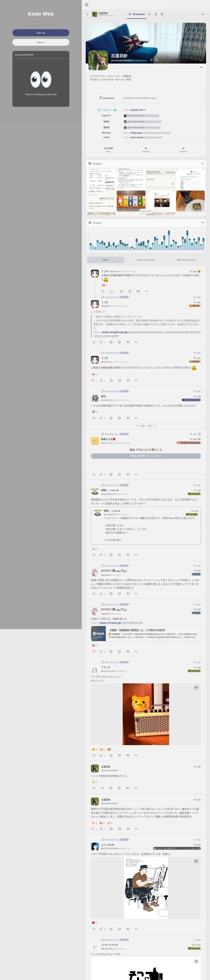Open the bsky.app profile link

pyautogui.click(x=147, y=133)
